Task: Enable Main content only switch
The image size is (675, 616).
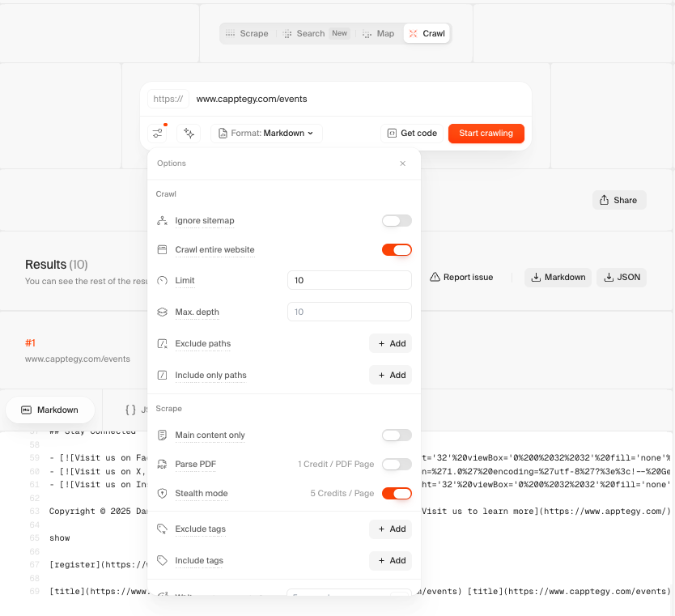Action: [x=397, y=435]
